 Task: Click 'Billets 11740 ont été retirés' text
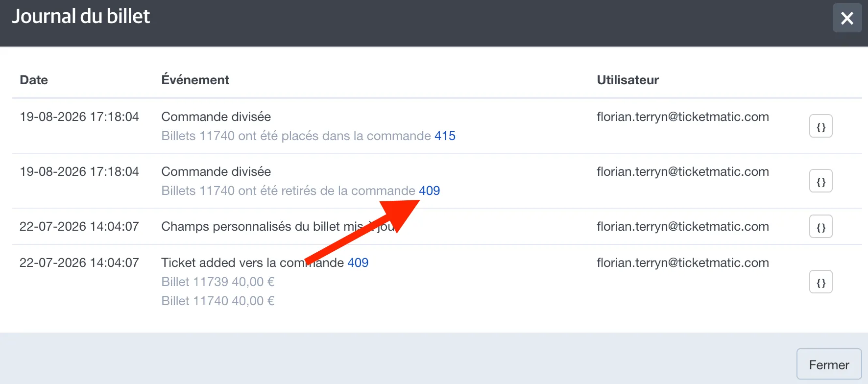click(x=239, y=191)
